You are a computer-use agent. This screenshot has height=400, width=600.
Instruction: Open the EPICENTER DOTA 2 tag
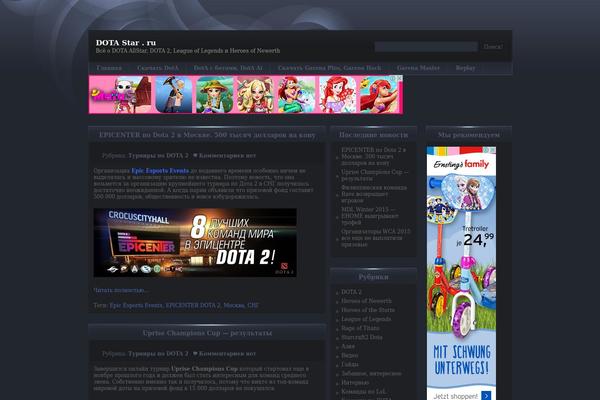coord(193,305)
